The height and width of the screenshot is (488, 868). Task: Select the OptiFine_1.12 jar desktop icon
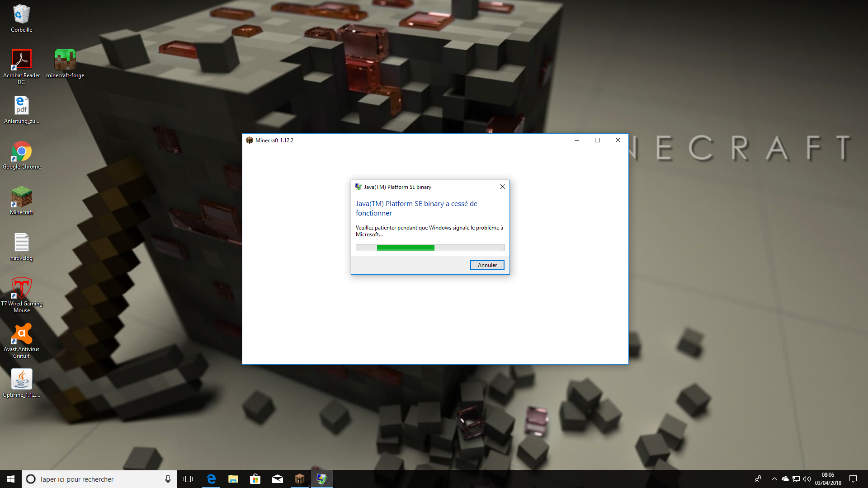[21, 383]
